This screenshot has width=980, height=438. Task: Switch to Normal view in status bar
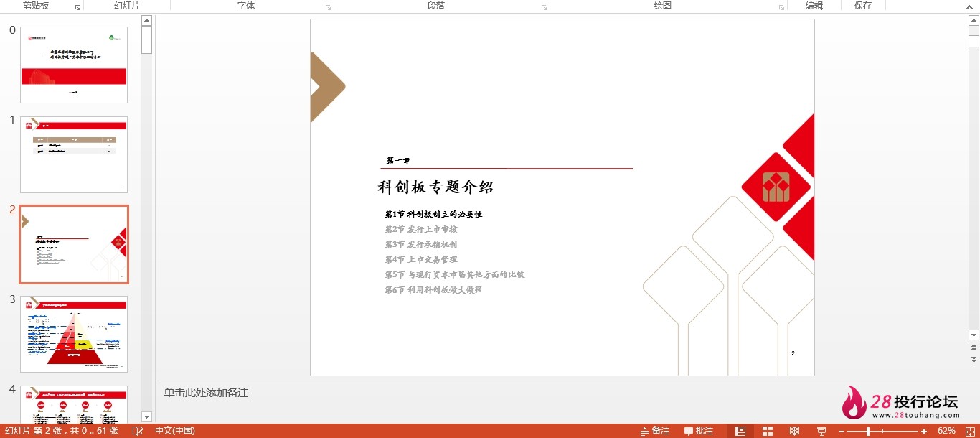click(740, 431)
